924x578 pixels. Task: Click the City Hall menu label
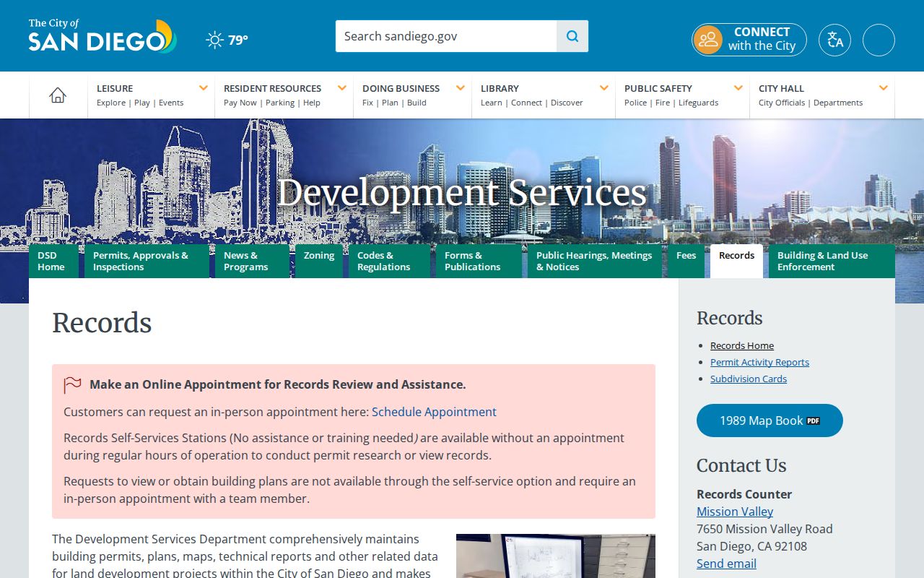(x=781, y=88)
